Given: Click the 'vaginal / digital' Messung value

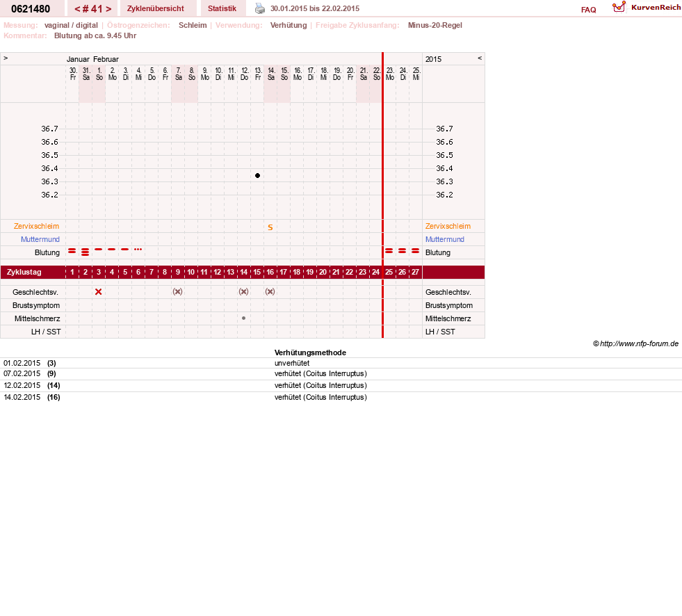Looking at the screenshot, I should 71,25.
